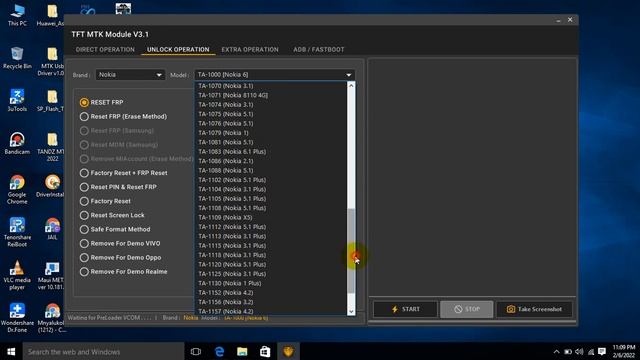Click model list scroll down arrow
This screenshot has height=360, width=640.
point(351,311)
